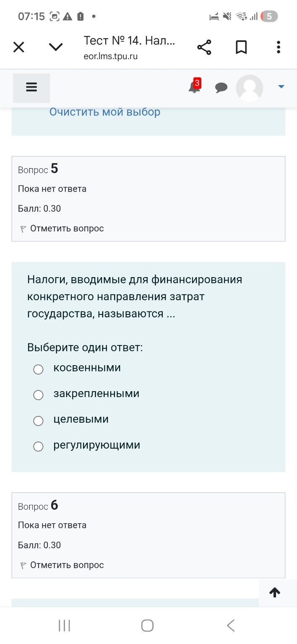Click the Очистить мой выбор link
The height and width of the screenshot is (644, 297).
pos(105,112)
